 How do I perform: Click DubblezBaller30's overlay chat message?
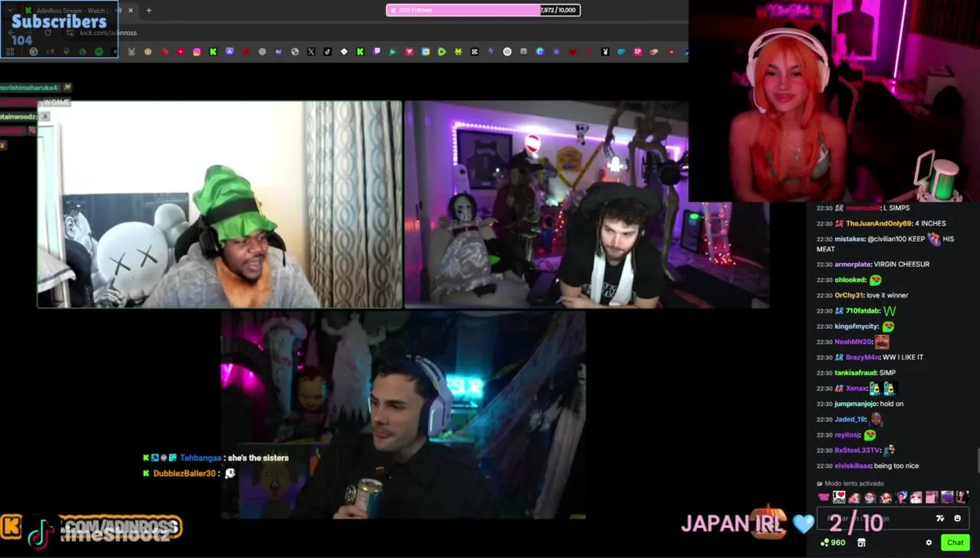click(190, 474)
